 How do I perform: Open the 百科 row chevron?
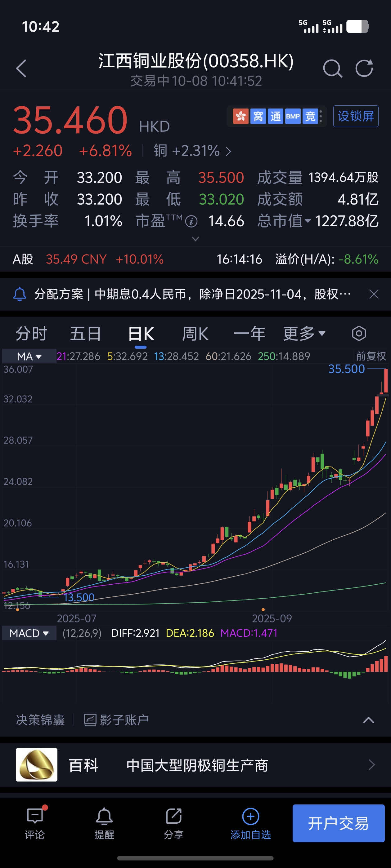[371, 764]
